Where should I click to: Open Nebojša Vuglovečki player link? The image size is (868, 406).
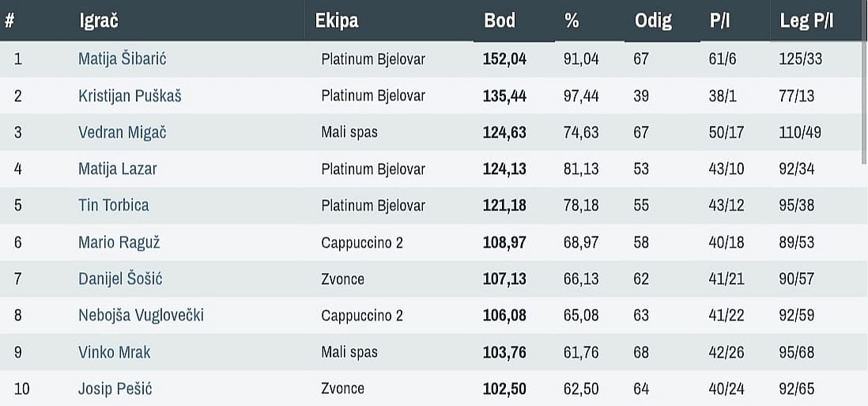tap(142, 315)
